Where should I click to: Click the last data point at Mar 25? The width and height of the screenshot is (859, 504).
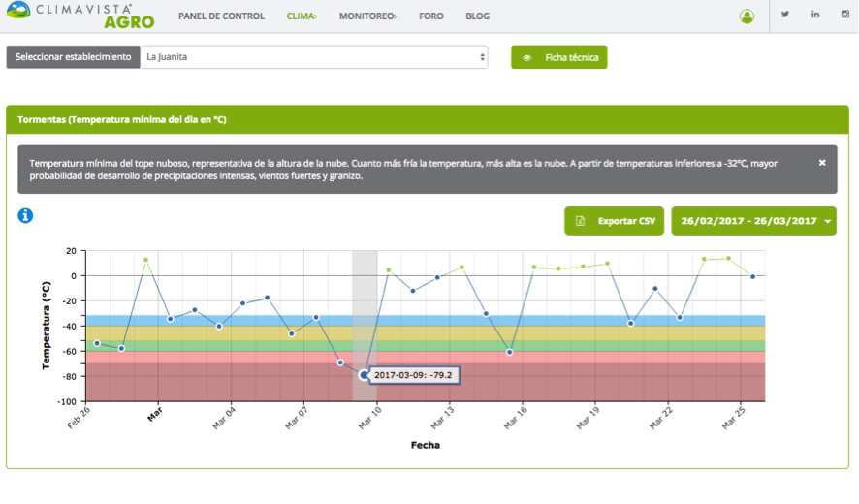[x=752, y=276]
